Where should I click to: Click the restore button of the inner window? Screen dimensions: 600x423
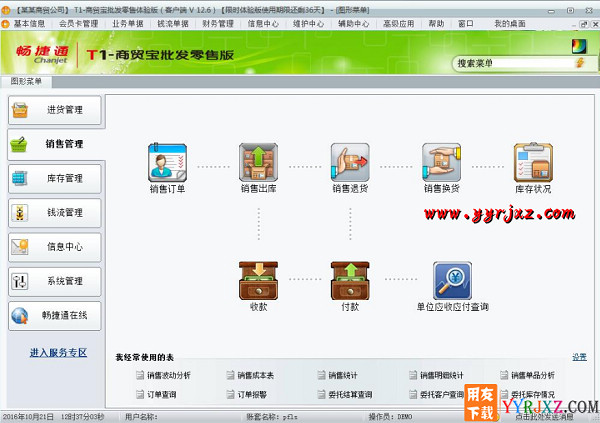point(584,24)
